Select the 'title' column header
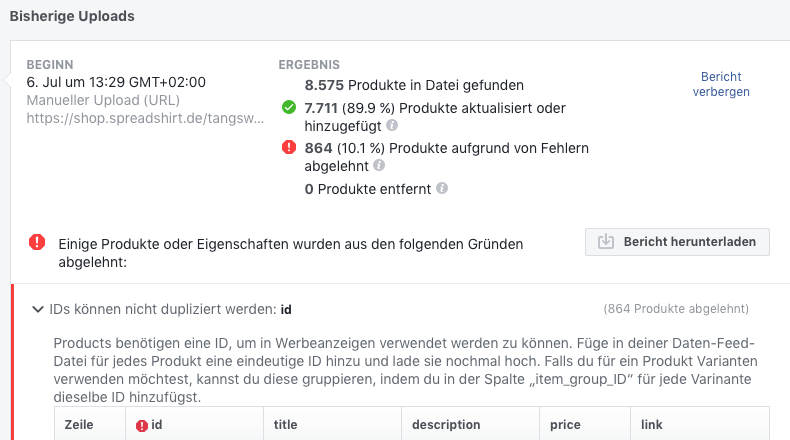Viewport: 790px width, 440px height. 286,425
